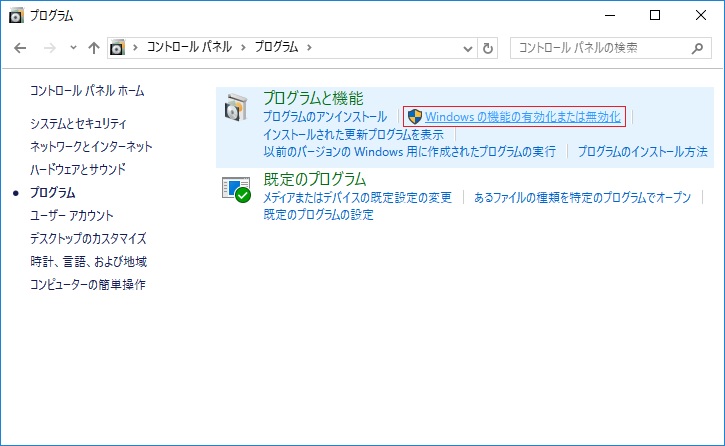The image size is (725, 446).
Task: Expand chevron before コントロール パネル breadcrumb
Action: (135, 48)
